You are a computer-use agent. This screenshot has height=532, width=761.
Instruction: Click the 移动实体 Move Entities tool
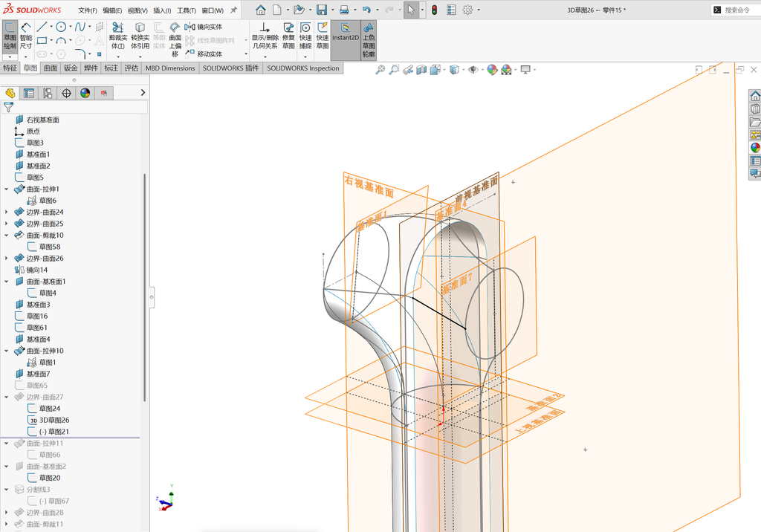tap(204, 54)
